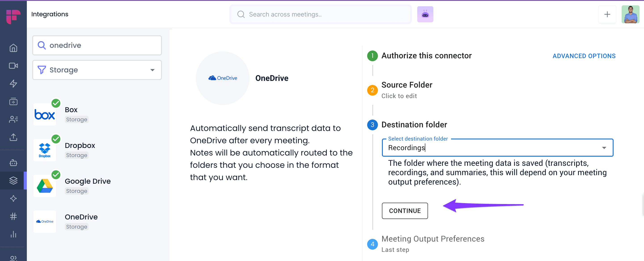Open the soundbites clip icon in sidebar

click(x=13, y=101)
